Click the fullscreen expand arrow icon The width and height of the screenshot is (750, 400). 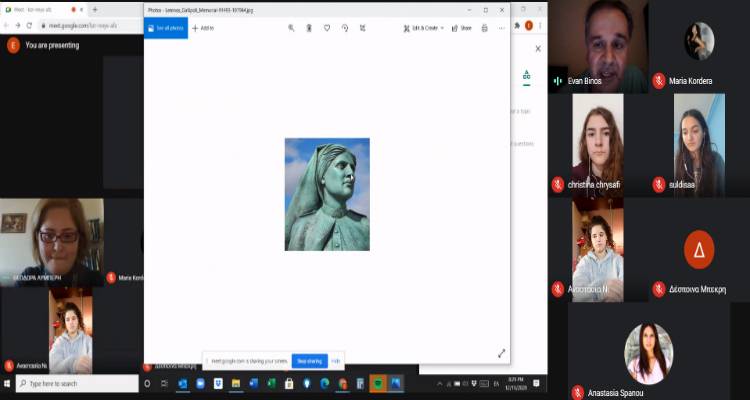[501, 353]
